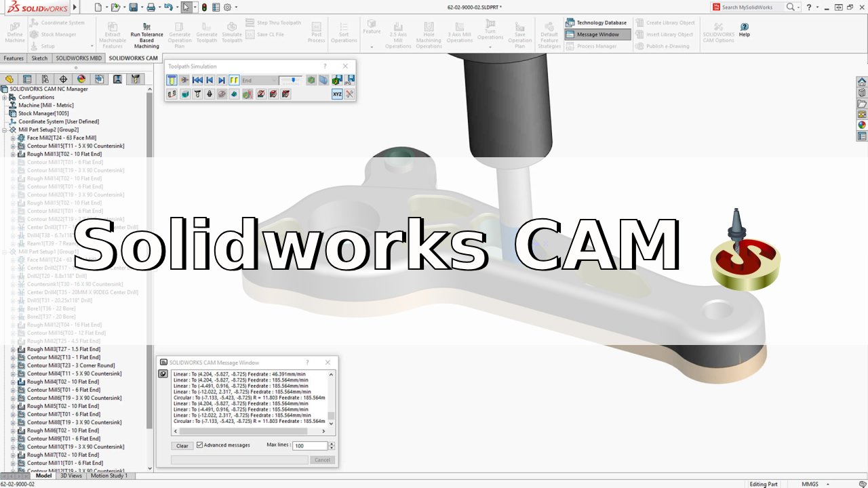Expand Contour Mill15 operation node
Screen dimensions: 868x488
12,146
